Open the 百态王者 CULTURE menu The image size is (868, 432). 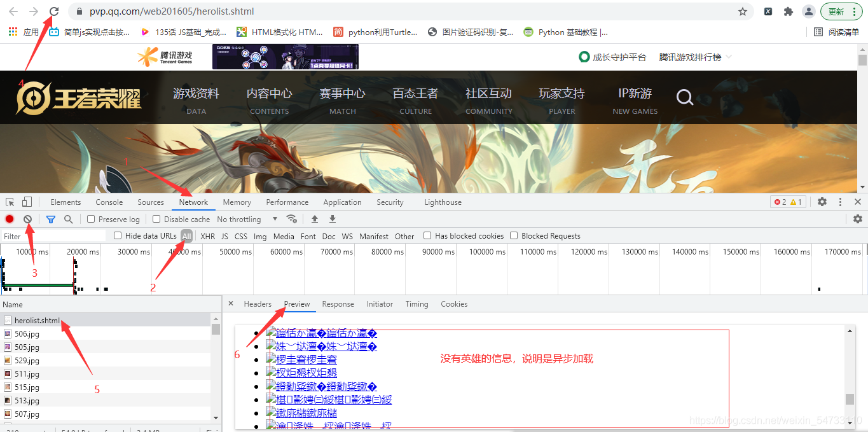[416, 101]
